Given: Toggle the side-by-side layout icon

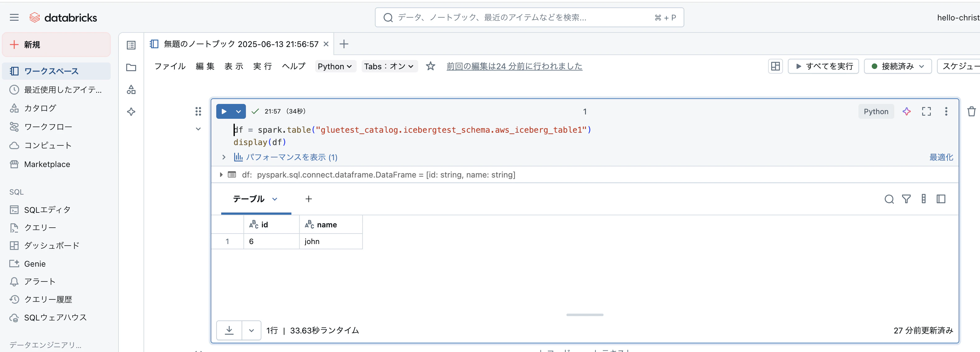Looking at the screenshot, I should coord(775,66).
